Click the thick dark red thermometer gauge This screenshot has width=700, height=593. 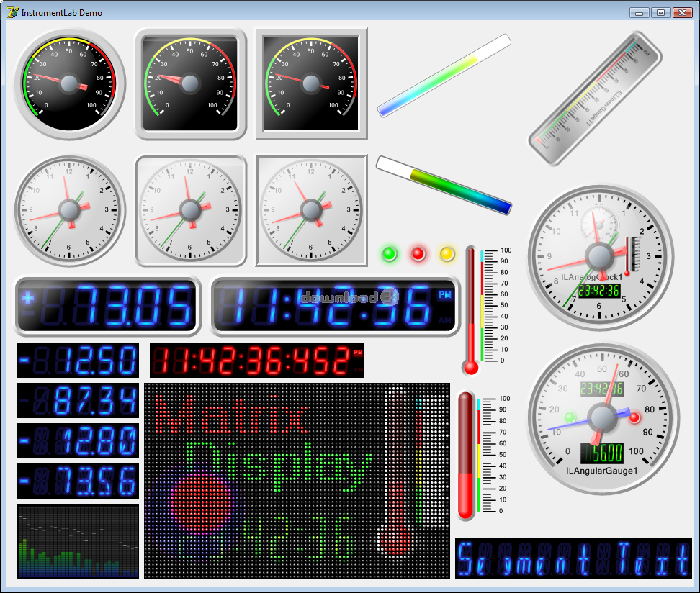pos(467,455)
